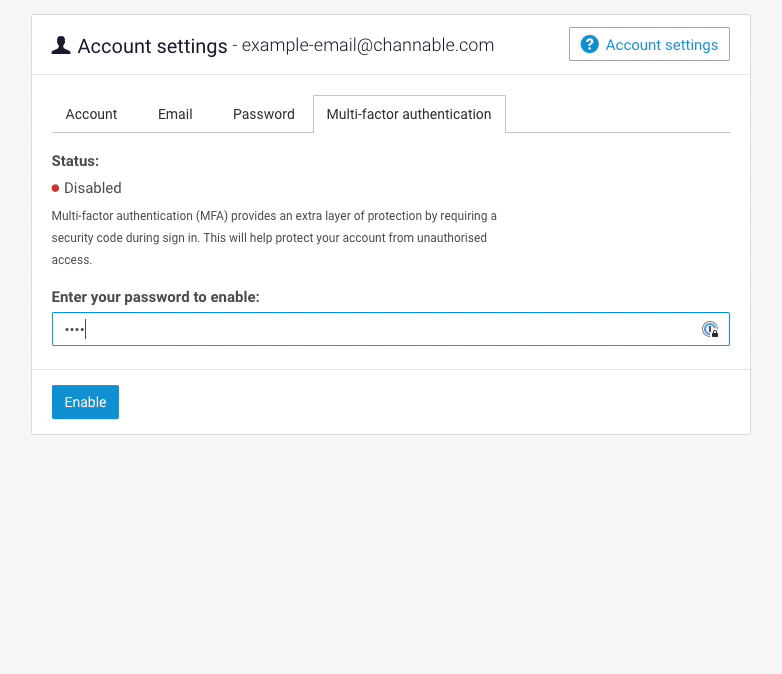
Task: Click the masked password dots in field
Action: [74, 329]
